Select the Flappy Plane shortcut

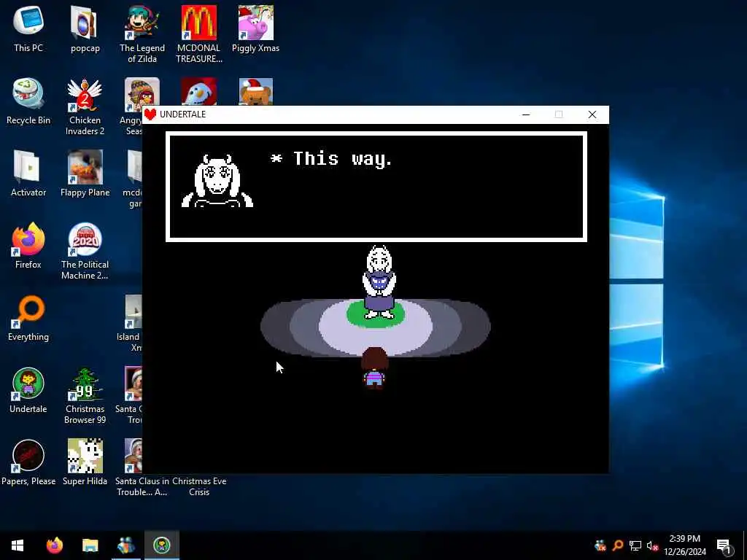pyautogui.click(x=85, y=174)
